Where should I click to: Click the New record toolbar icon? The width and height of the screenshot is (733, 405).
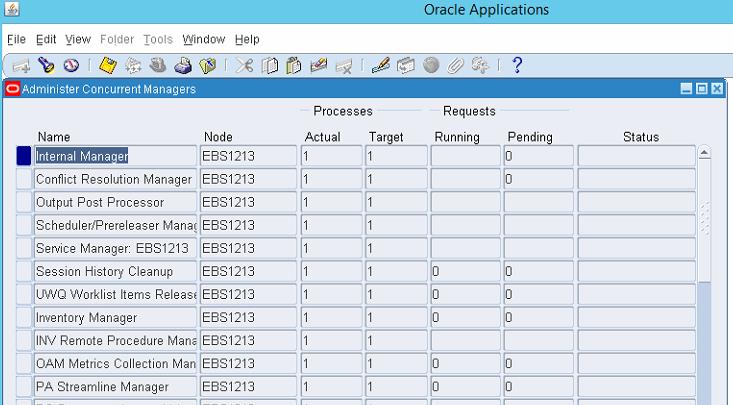[x=21, y=65]
